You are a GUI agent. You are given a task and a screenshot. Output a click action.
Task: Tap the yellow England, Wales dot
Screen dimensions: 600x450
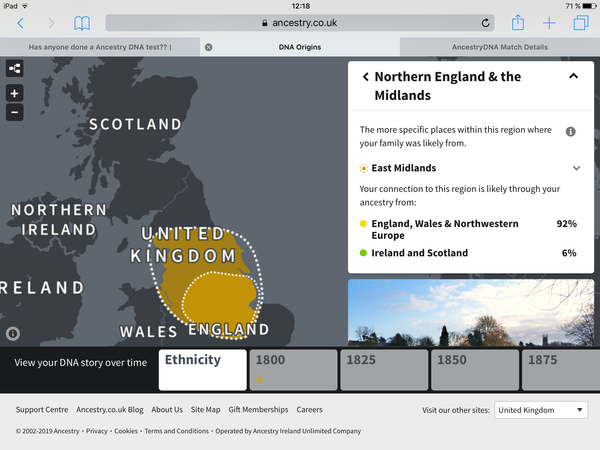[x=363, y=224]
